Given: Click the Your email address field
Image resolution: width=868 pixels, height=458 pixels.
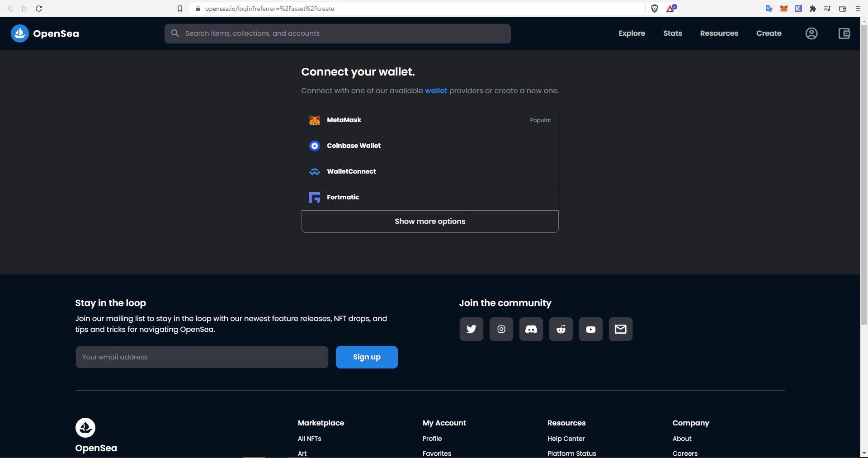Looking at the screenshot, I should [202, 357].
